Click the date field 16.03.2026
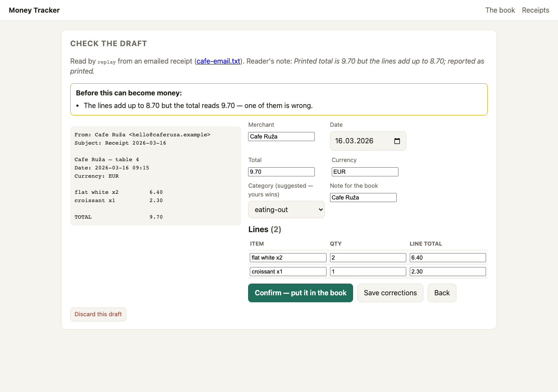Image resolution: width=558 pixels, height=392 pixels. (368, 141)
